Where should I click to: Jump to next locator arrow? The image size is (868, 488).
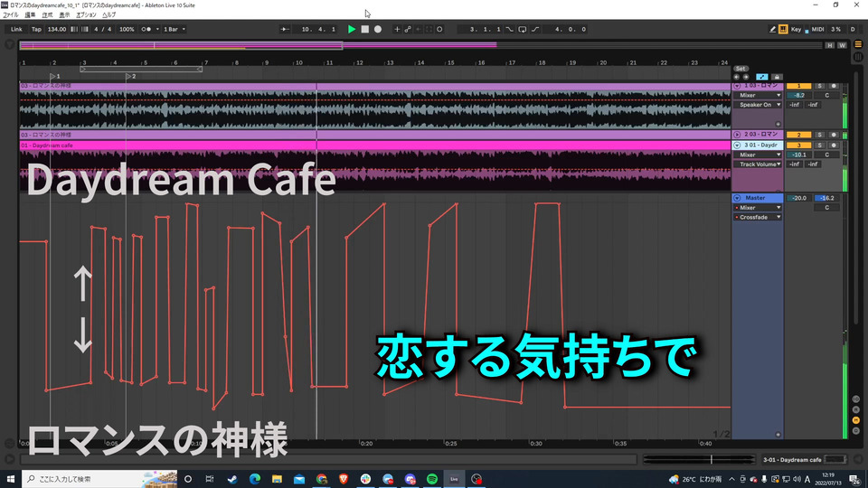pyautogui.click(x=746, y=77)
